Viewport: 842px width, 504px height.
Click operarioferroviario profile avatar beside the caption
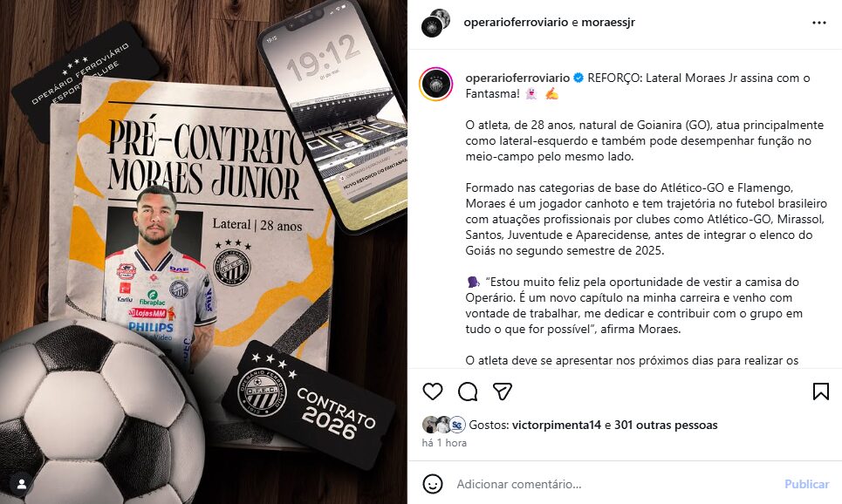click(436, 85)
